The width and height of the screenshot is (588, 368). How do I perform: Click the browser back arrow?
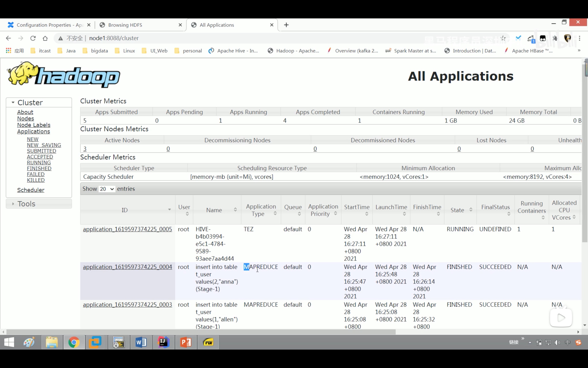click(x=8, y=38)
